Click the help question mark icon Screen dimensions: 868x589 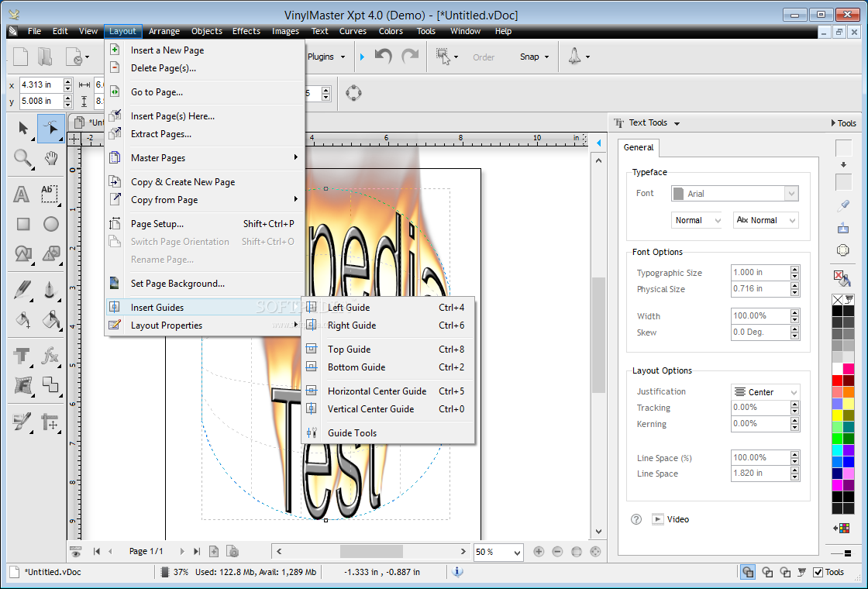click(x=636, y=519)
